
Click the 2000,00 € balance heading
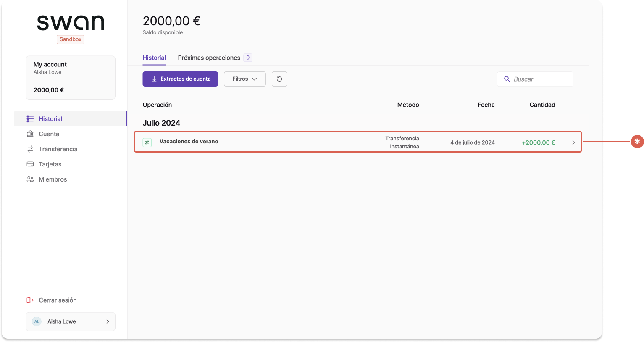pos(171,21)
